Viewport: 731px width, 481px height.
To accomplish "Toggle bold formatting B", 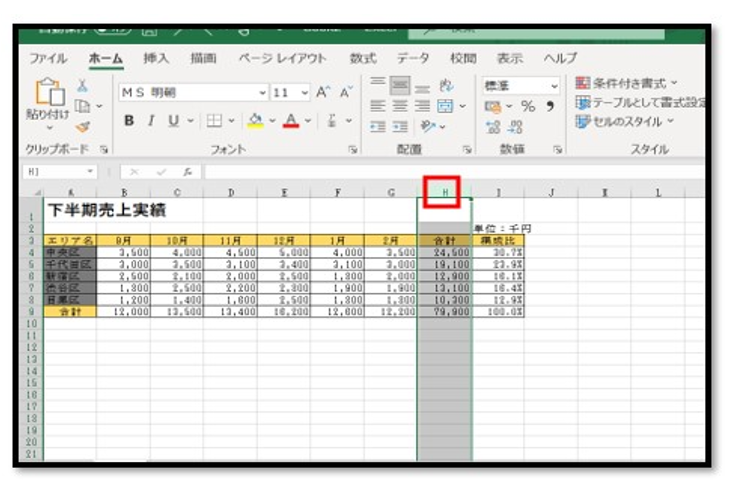I will pos(129,121).
